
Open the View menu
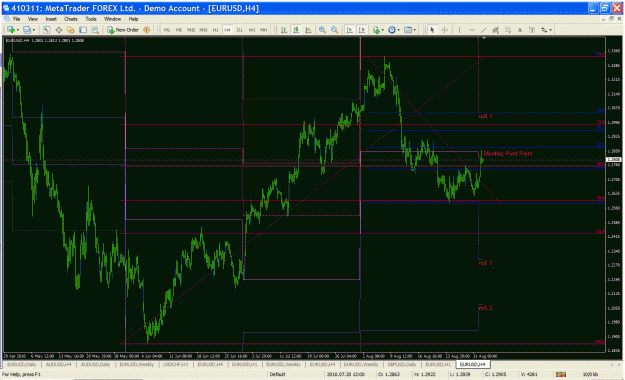point(33,19)
